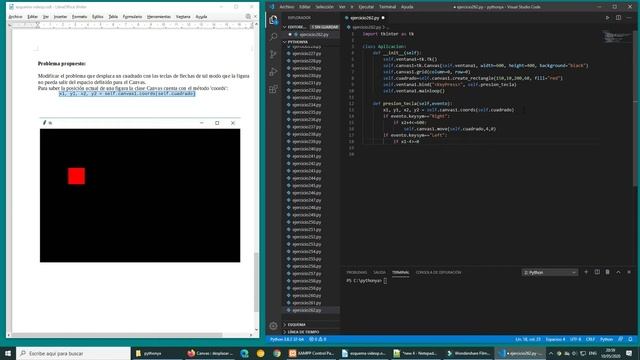Split the VS Code editor to the right
The width and height of the screenshot is (640, 360).
[618, 18]
